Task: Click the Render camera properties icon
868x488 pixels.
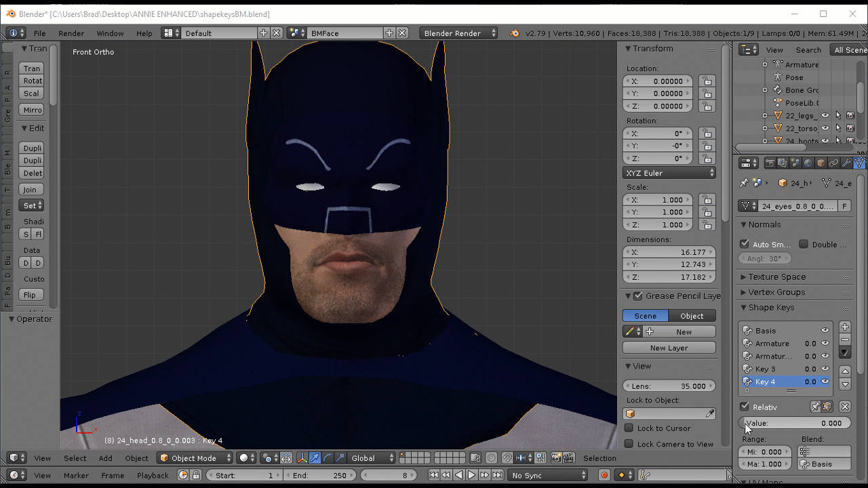Action: point(770,163)
